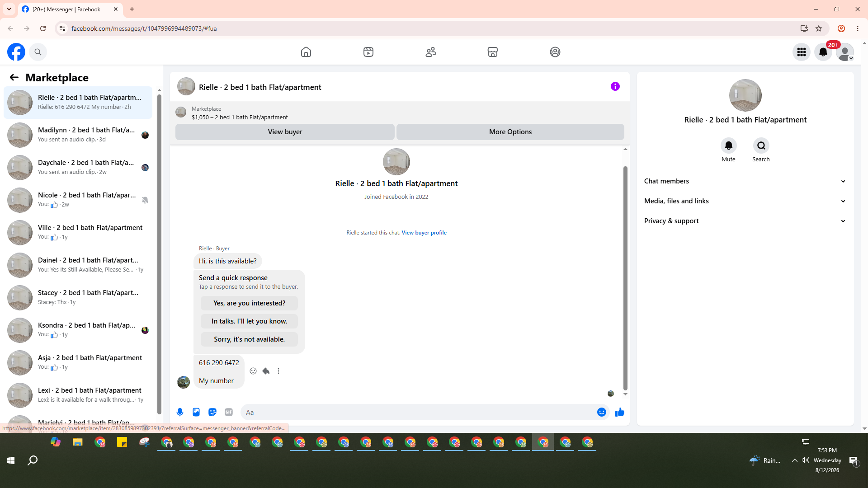Click the View buyer button

coord(285,132)
